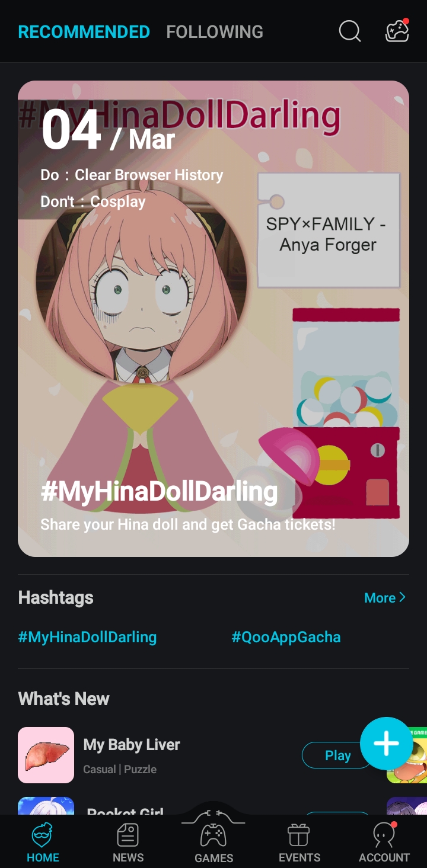427x868 pixels.
Task: Open My Baby Liver app icon
Action: (46, 755)
